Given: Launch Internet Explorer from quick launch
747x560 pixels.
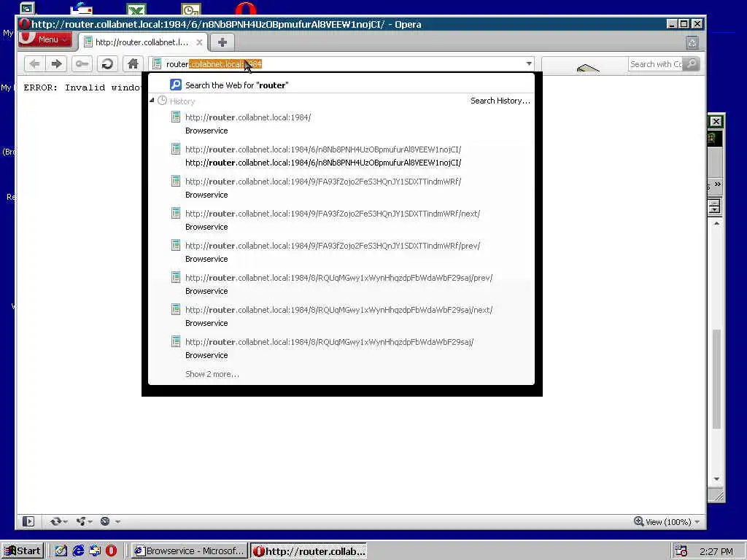Looking at the screenshot, I should click(77, 551).
